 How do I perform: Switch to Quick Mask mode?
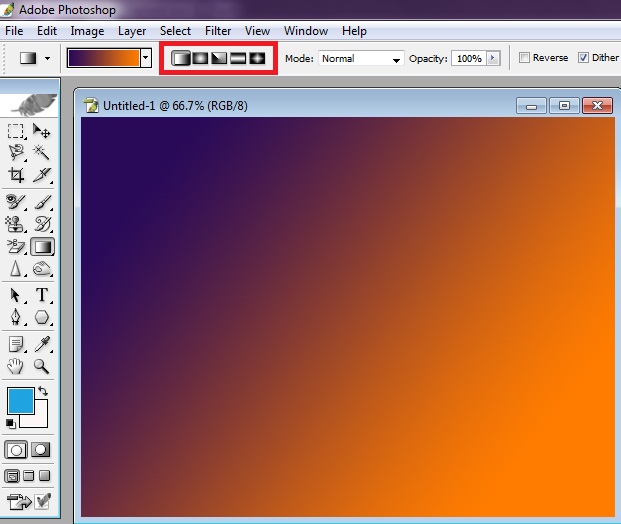40,450
